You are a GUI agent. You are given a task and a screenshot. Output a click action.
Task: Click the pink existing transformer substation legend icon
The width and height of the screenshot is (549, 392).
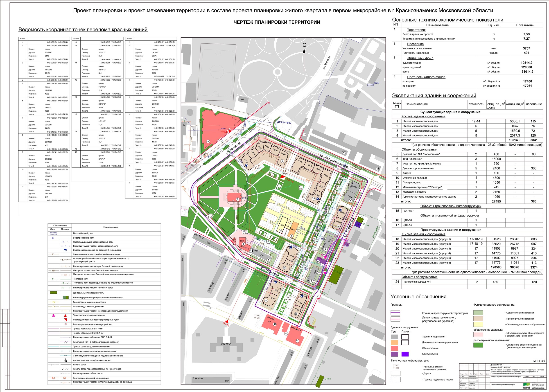tap(54, 315)
